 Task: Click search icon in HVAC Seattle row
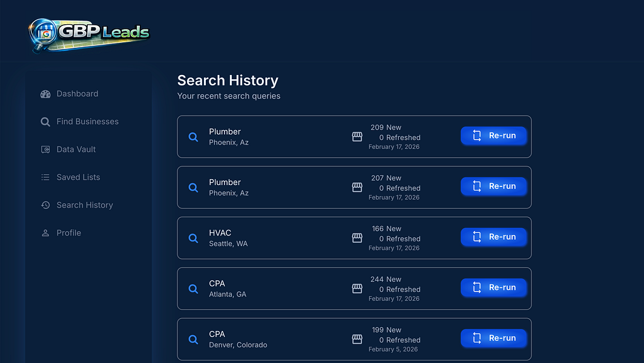193,238
